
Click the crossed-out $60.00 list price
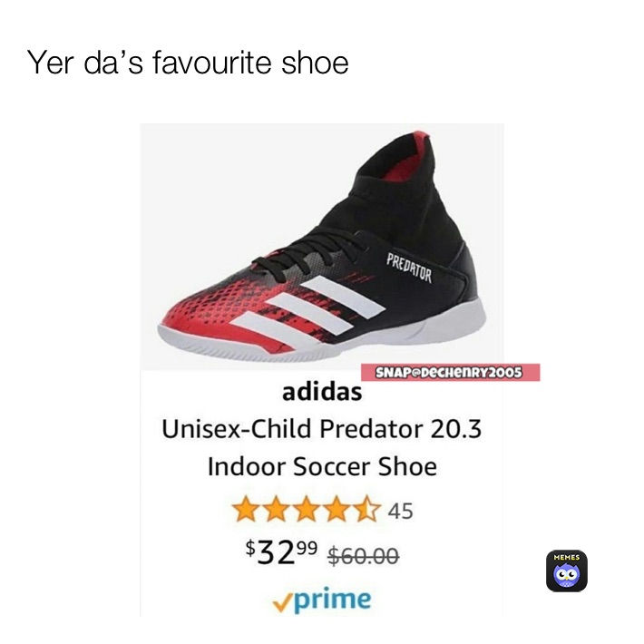tap(364, 556)
